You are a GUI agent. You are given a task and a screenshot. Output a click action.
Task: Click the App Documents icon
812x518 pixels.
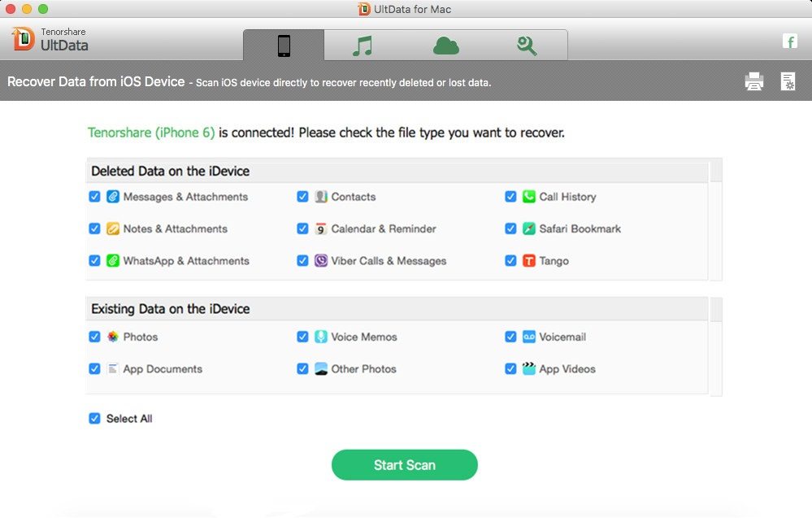(113, 369)
